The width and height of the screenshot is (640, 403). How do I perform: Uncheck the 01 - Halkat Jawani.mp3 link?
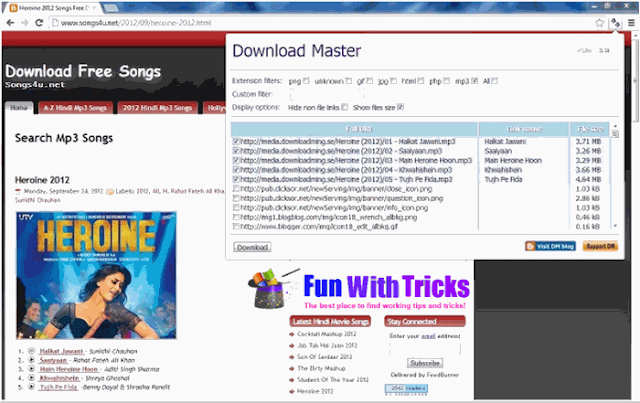pyautogui.click(x=236, y=141)
